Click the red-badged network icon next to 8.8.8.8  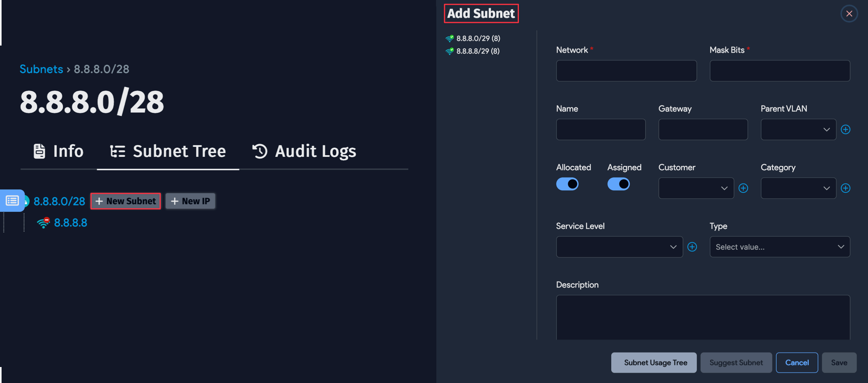(x=44, y=222)
